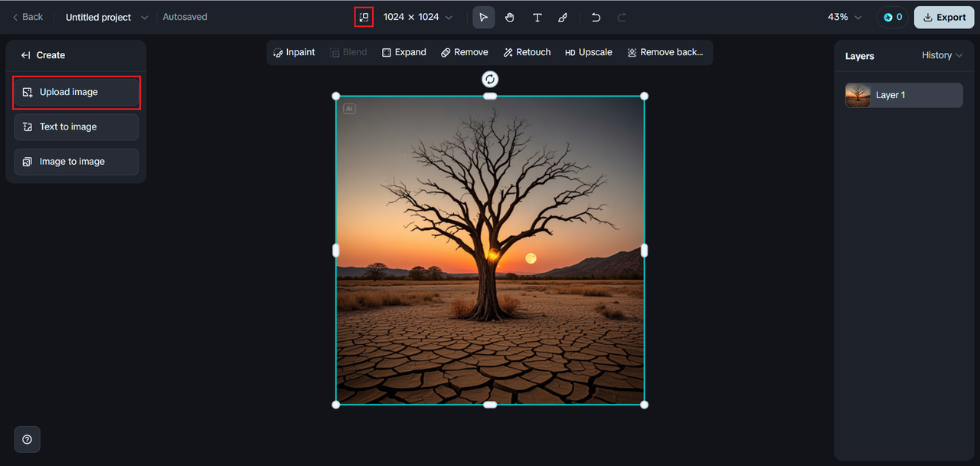Click the Export button
The width and height of the screenshot is (980, 466).
pyautogui.click(x=944, y=17)
